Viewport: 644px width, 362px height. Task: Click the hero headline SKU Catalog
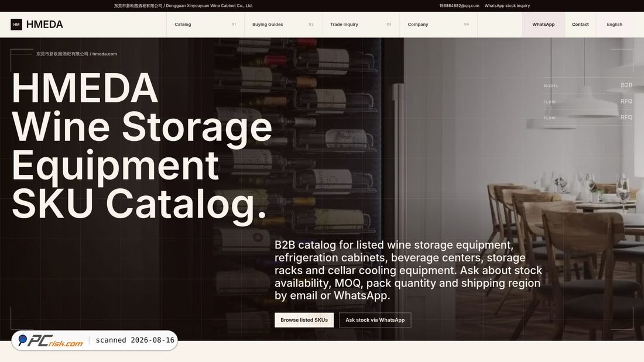[139, 204]
